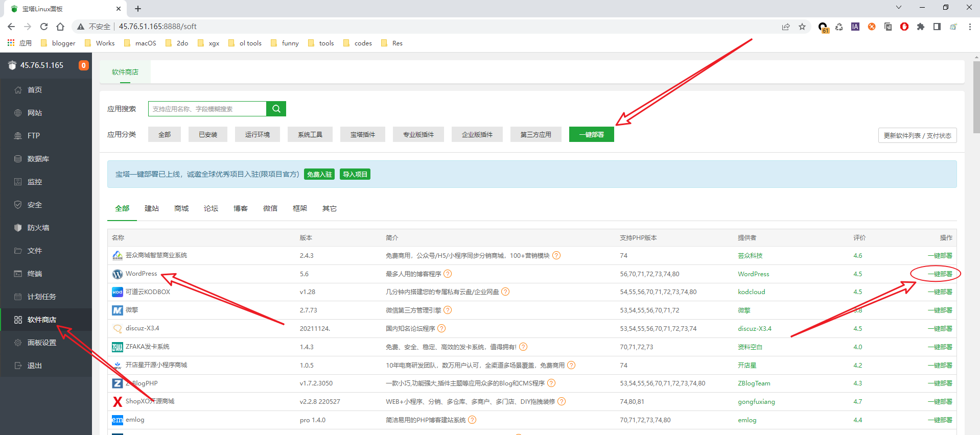Click the bookmark star icon
Screen dimensions: 980x435
pyautogui.click(x=802, y=27)
